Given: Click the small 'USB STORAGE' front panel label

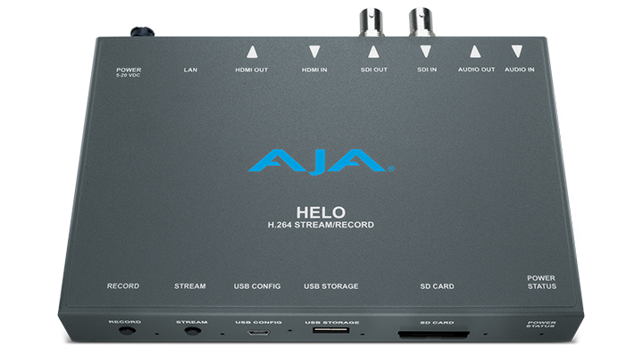Looking at the screenshot, I should tap(332, 323).
